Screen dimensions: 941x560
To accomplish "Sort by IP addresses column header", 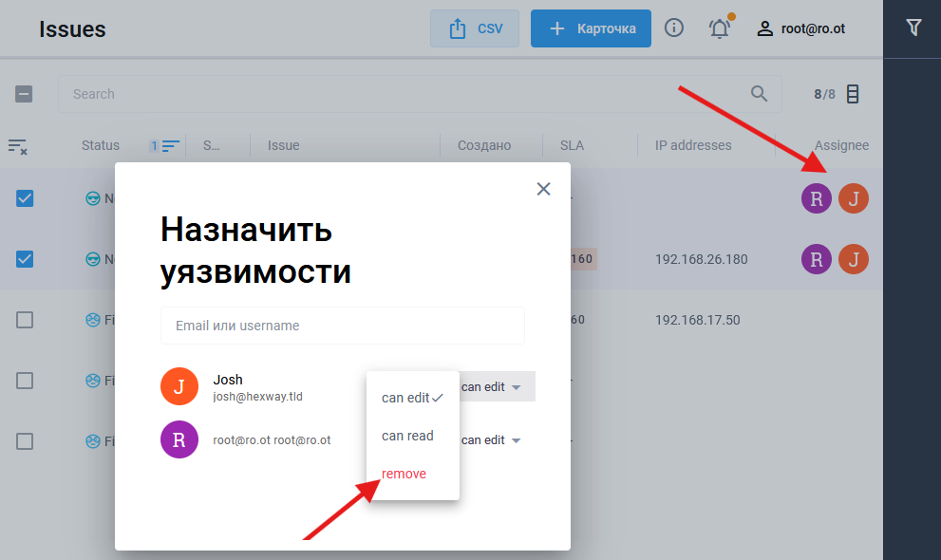I will [x=693, y=145].
